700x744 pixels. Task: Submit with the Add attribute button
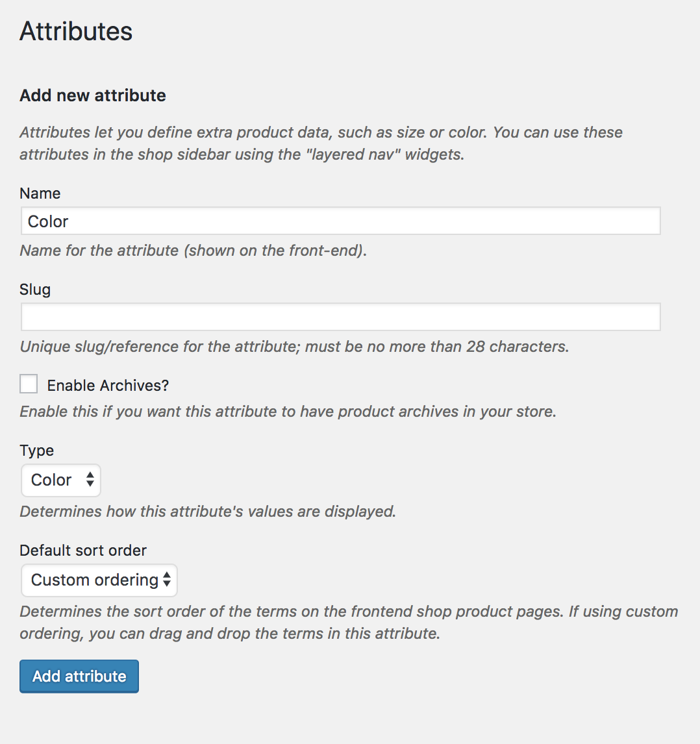tap(79, 676)
